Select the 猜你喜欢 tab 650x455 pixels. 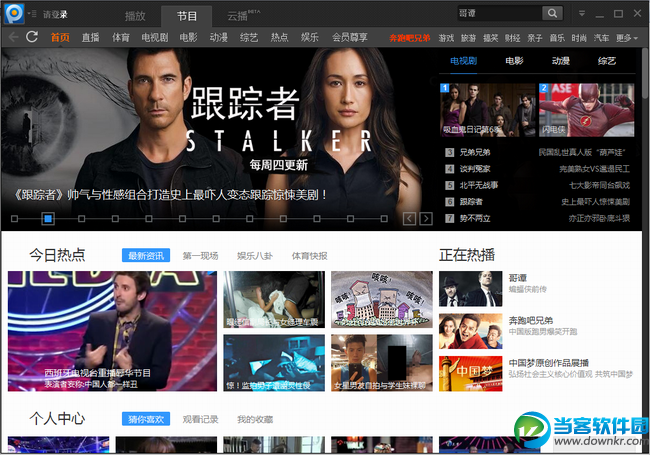pyautogui.click(x=146, y=419)
